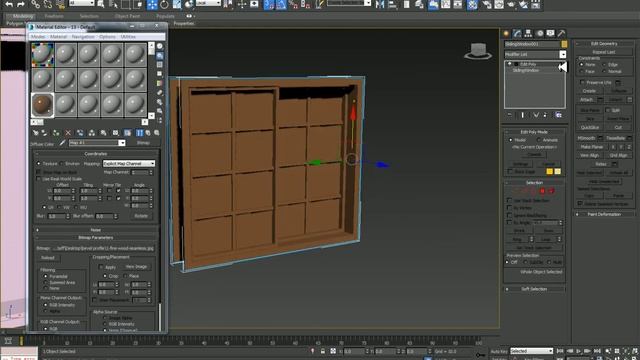Click Configure Modifier Sets icon
The image size is (640, 360).
click(558, 116)
